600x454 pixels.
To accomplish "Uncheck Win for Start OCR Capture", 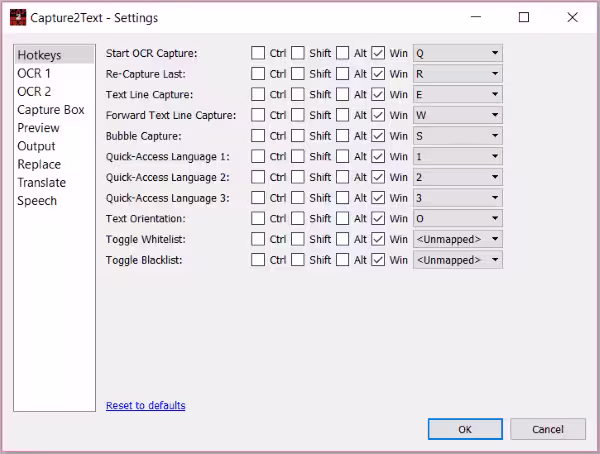I will point(378,53).
